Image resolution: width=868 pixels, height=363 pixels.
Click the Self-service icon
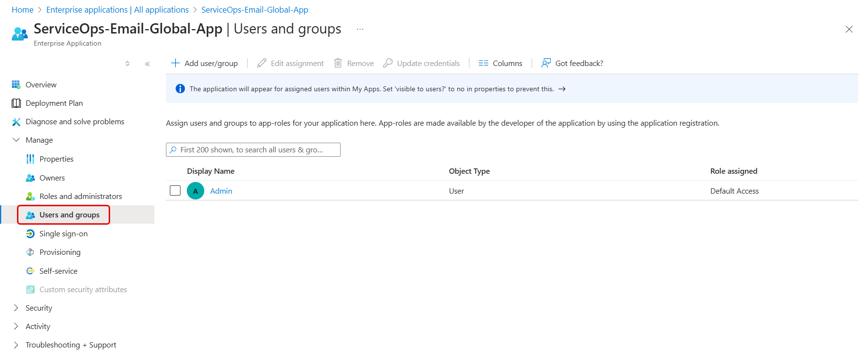(x=30, y=271)
